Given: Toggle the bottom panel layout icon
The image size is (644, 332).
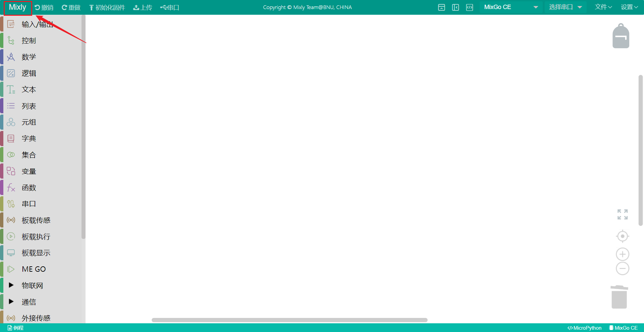Looking at the screenshot, I should (x=441, y=7).
